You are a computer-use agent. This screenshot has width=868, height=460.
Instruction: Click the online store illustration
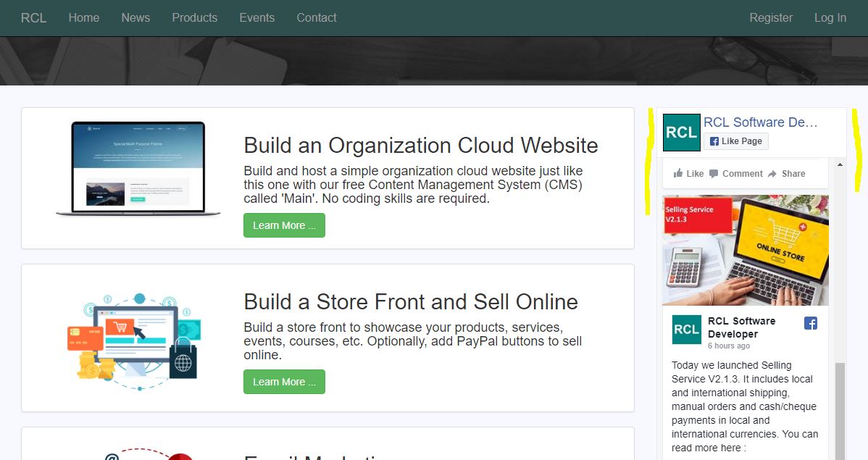point(134,341)
